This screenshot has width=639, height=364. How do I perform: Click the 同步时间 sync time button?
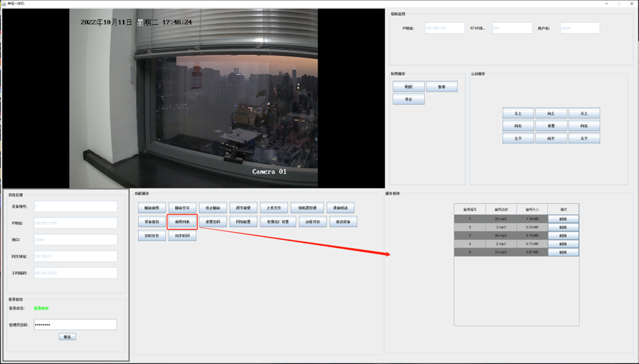point(183,235)
